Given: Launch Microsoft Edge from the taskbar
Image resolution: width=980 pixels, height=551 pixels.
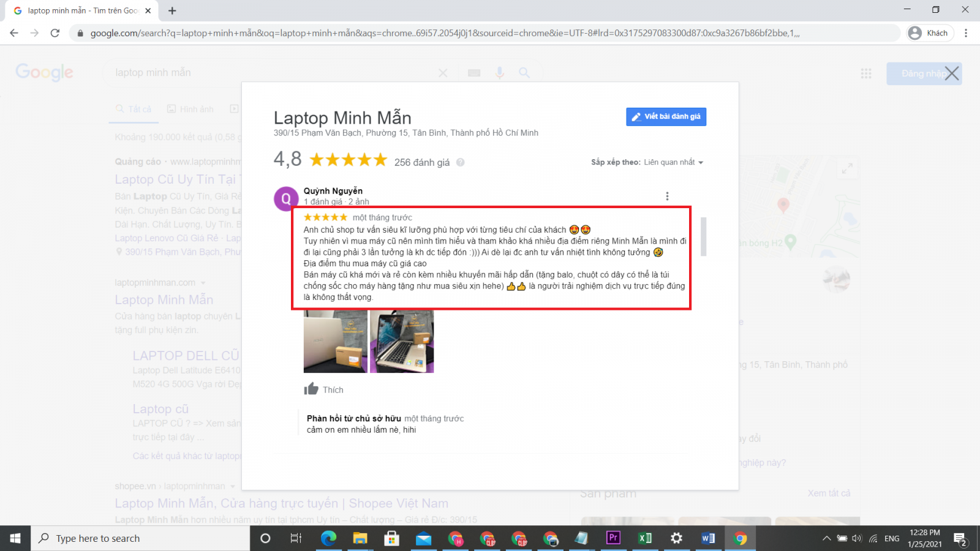Looking at the screenshot, I should [x=328, y=538].
